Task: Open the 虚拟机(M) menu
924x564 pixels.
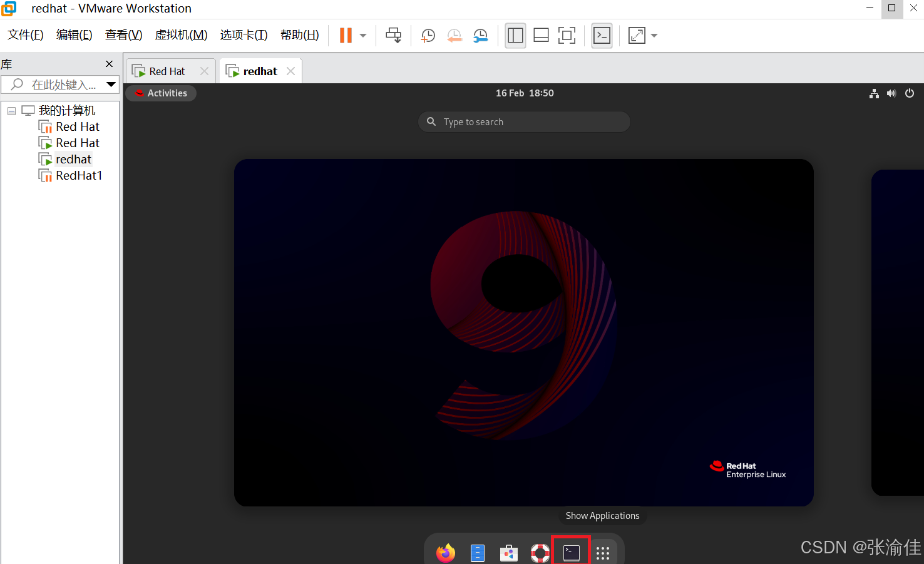Action: [182, 35]
